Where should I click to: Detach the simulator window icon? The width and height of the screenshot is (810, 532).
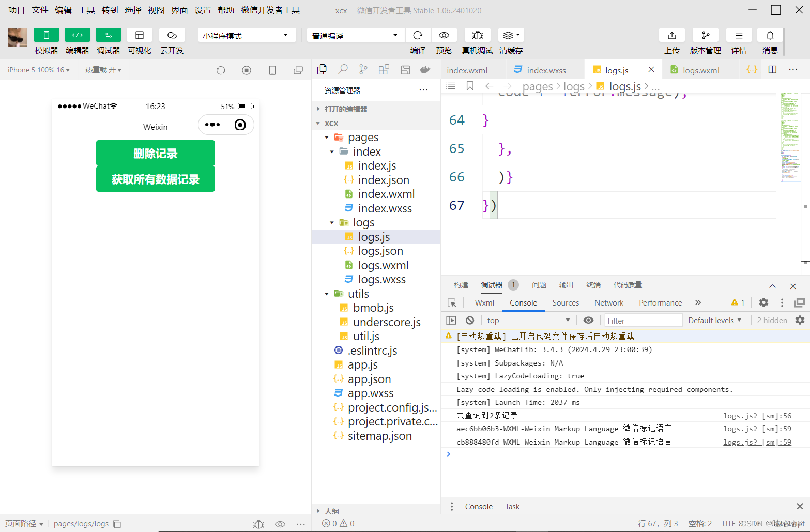298,70
